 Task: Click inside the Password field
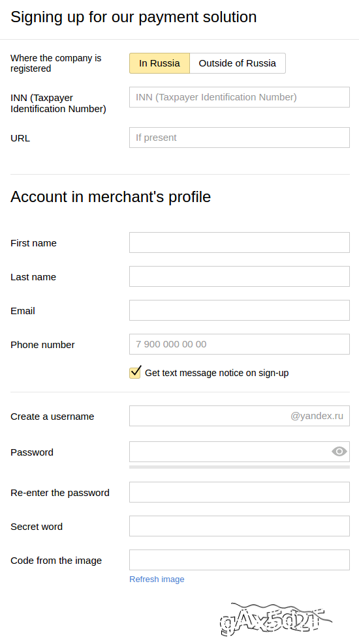coord(240,452)
